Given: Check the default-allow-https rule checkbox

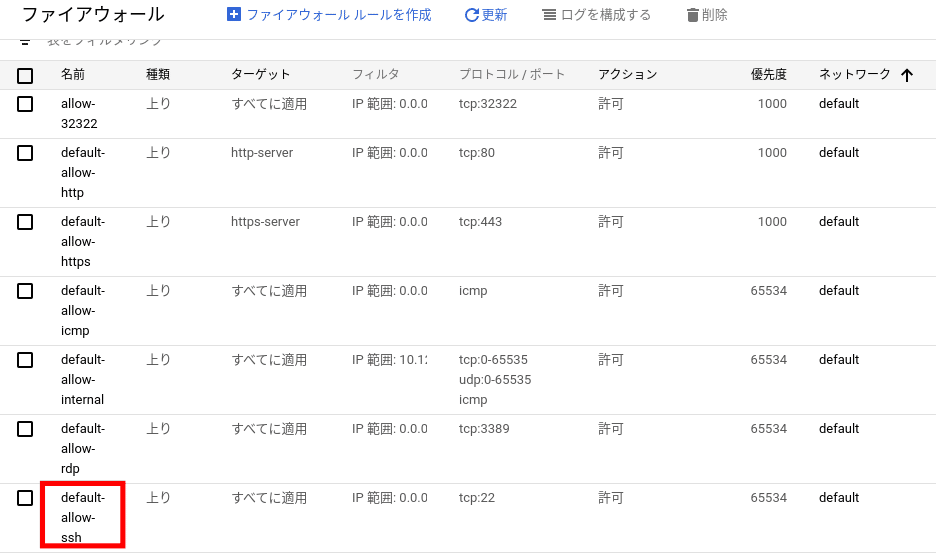Looking at the screenshot, I should click(x=25, y=222).
